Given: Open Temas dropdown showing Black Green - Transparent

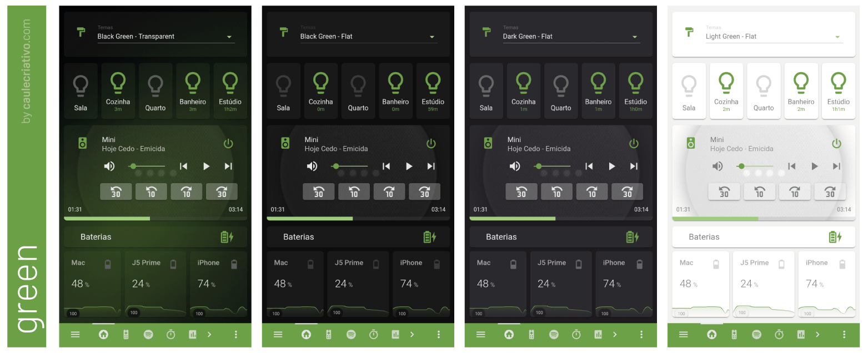Looking at the screenshot, I should pyautogui.click(x=166, y=37).
